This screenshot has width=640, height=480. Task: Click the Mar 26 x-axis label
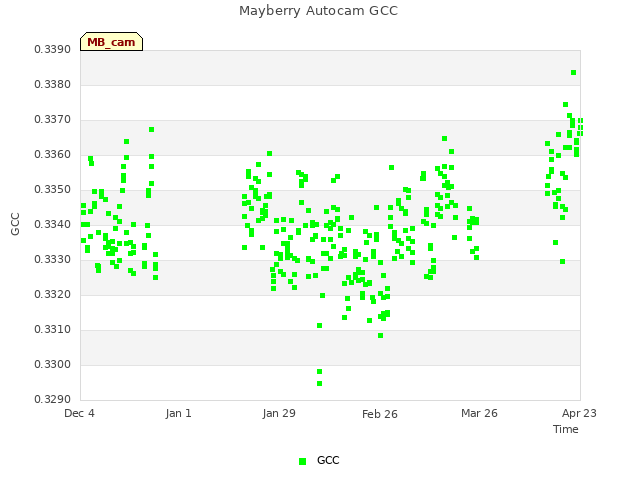click(x=479, y=413)
